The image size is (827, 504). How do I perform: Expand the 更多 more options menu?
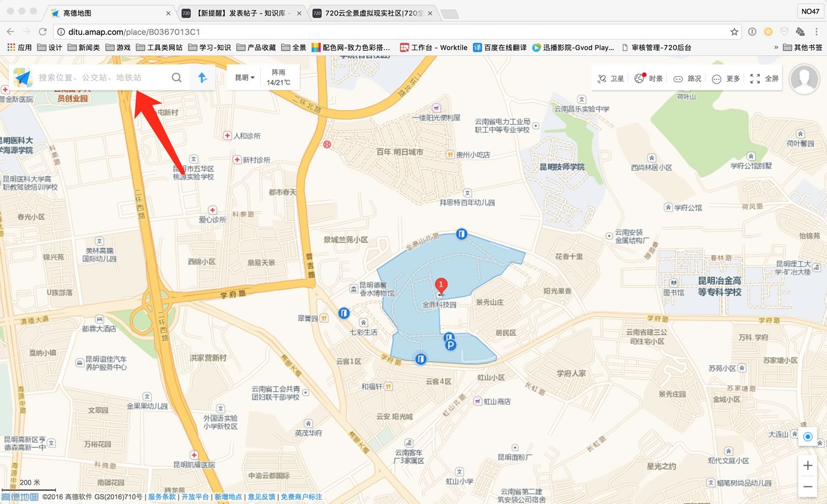(x=726, y=79)
